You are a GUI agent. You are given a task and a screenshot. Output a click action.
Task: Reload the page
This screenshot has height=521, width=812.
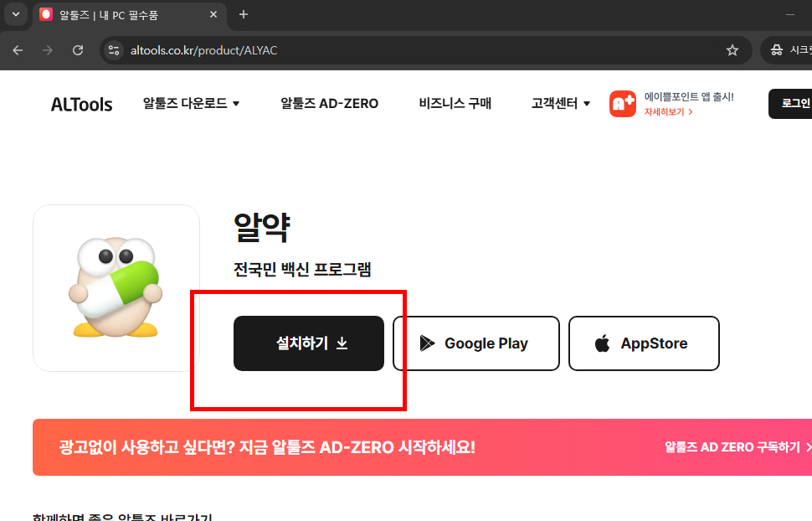78,50
